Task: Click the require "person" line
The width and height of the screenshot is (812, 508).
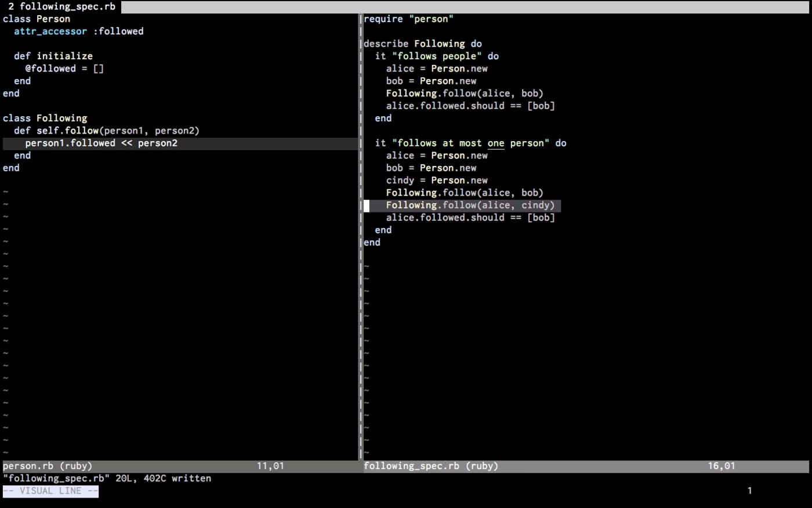Action: click(408, 19)
